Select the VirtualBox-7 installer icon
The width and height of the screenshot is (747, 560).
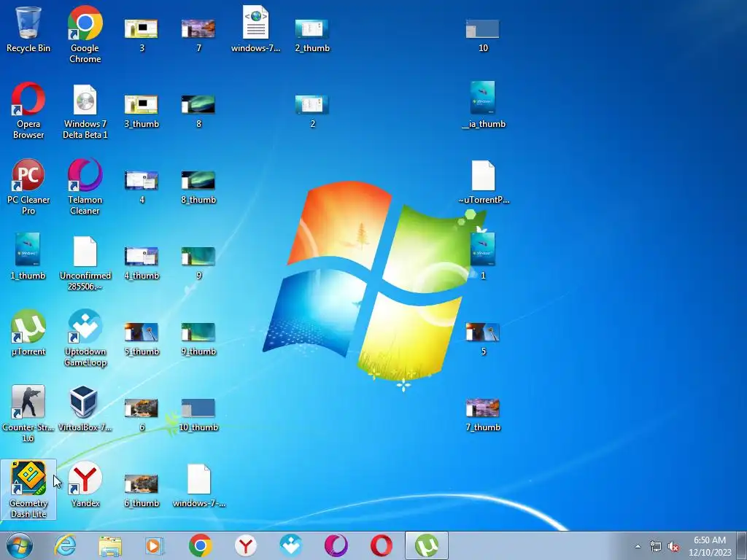(85, 408)
